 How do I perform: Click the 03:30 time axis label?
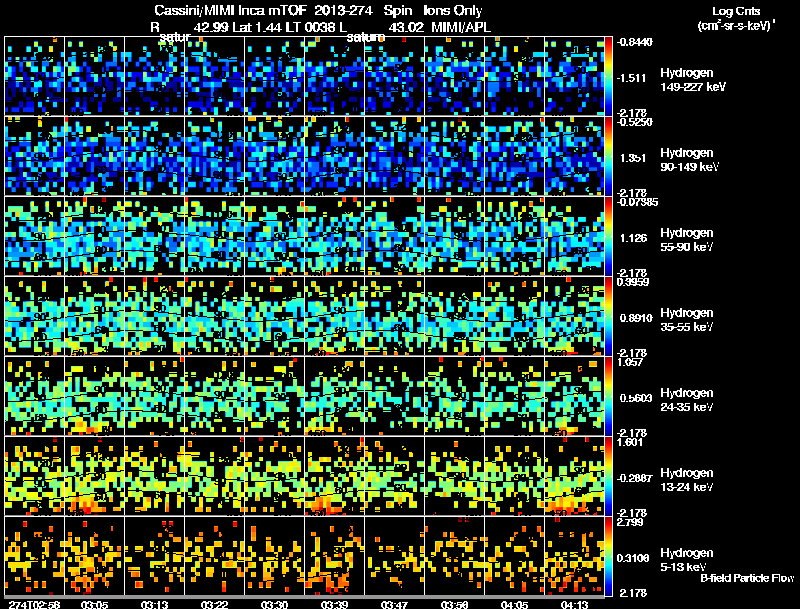[x=274, y=604]
